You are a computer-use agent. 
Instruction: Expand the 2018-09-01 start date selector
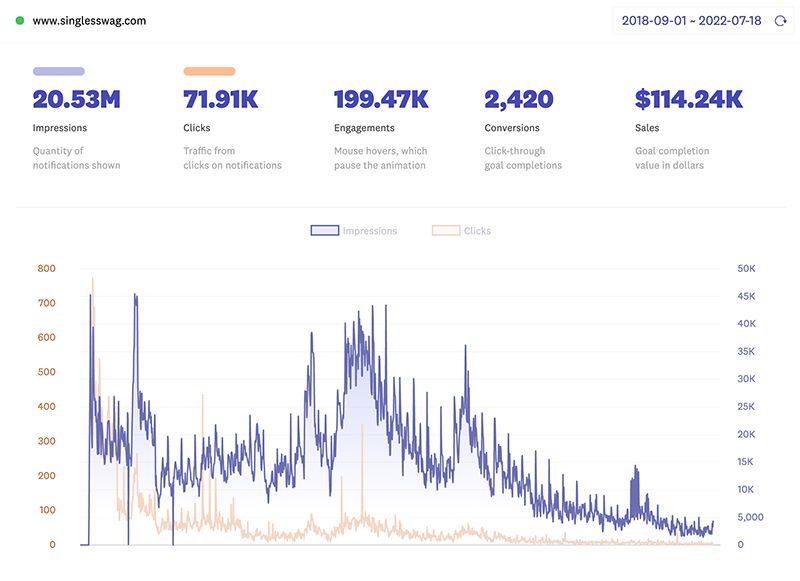(x=656, y=18)
